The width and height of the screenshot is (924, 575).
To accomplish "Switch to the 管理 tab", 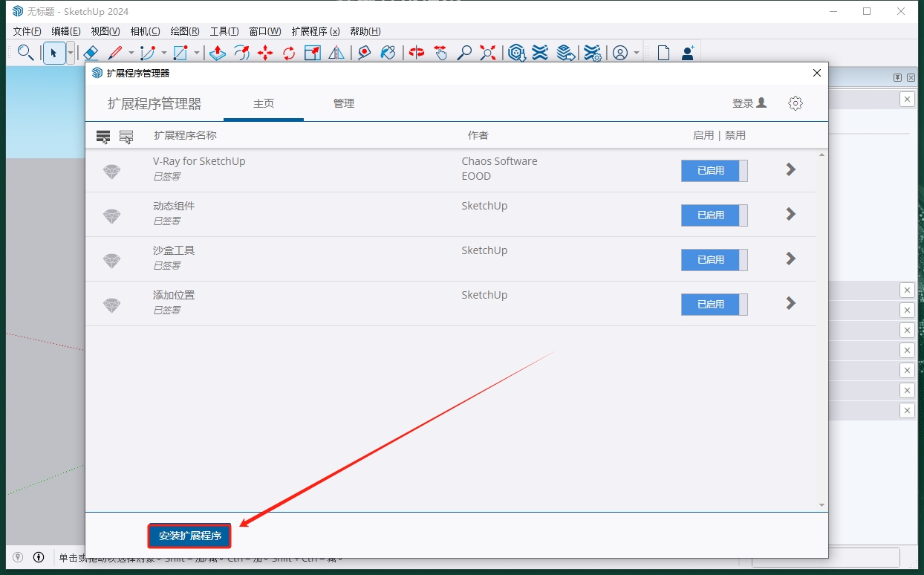I will [344, 103].
